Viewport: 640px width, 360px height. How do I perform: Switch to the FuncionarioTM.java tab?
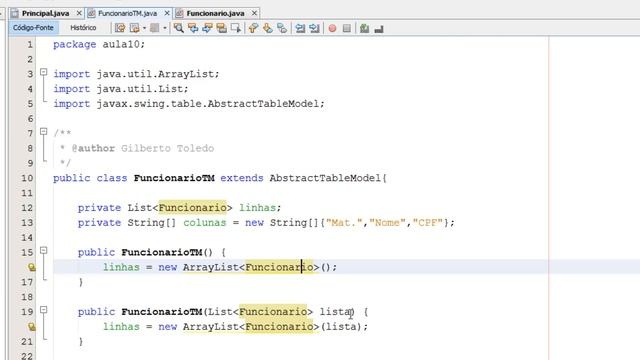coord(127,13)
